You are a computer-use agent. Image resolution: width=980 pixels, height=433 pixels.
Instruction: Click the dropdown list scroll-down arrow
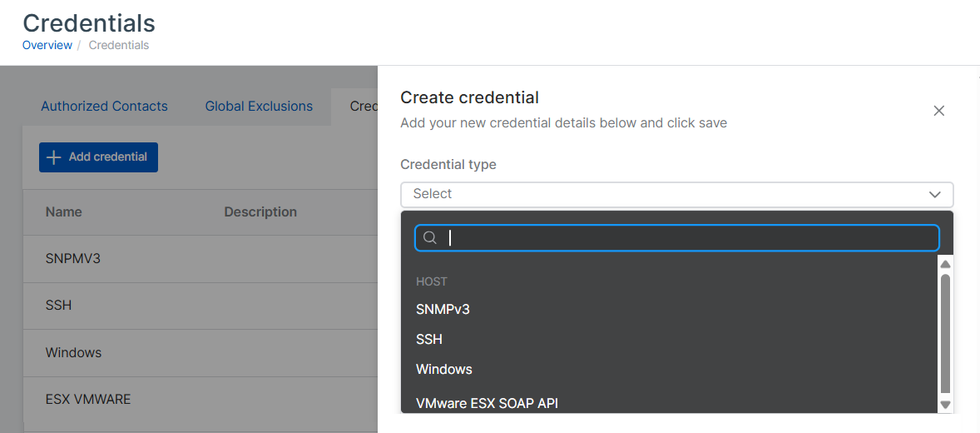pyautogui.click(x=945, y=405)
